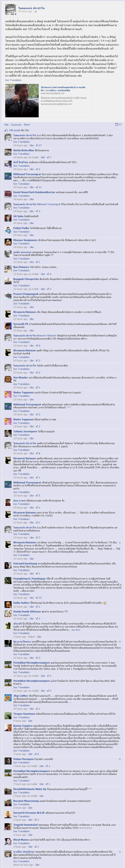Click Comment under the main post
Screen dimensions: 125x868
(16, 125)
